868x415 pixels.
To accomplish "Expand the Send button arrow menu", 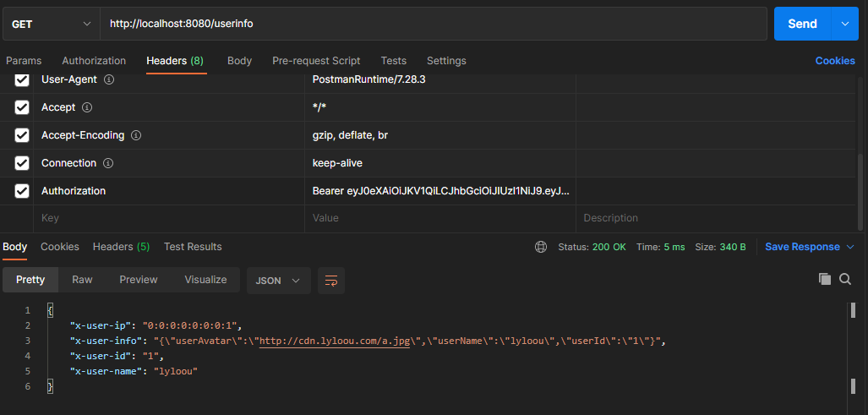I will (845, 24).
